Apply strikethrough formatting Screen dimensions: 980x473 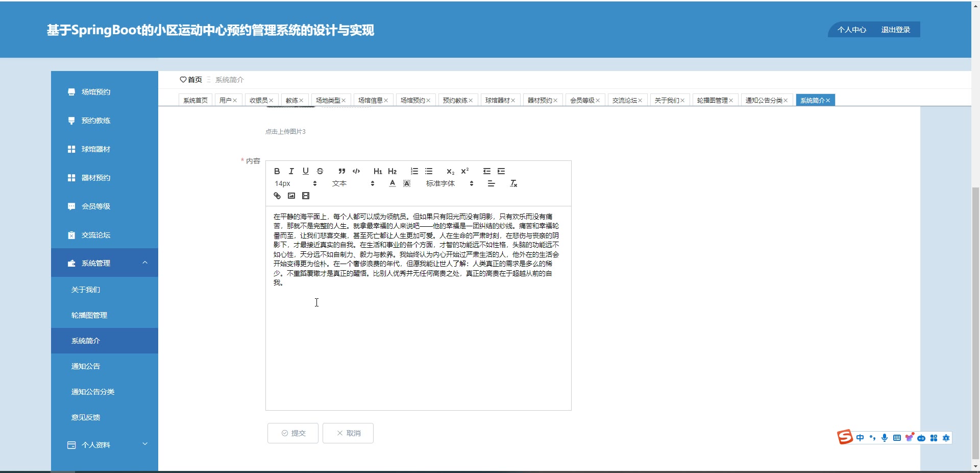(x=320, y=171)
